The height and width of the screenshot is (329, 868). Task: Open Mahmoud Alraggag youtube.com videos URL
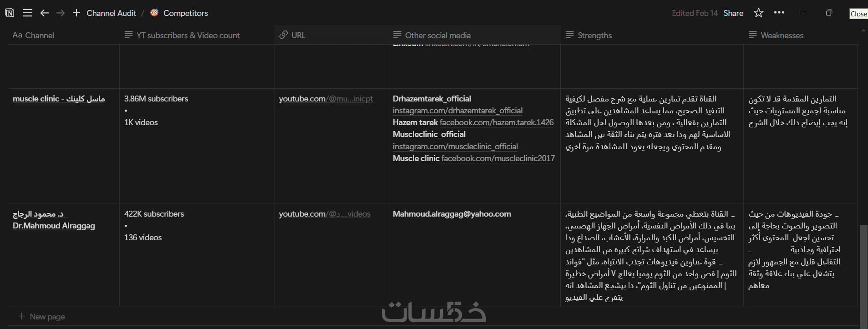325,214
